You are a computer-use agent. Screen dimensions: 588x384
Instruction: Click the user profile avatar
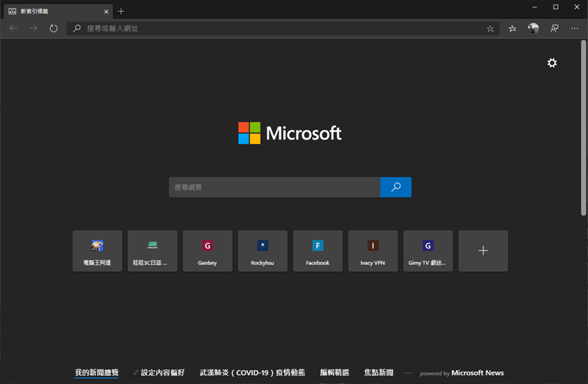(534, 29)
